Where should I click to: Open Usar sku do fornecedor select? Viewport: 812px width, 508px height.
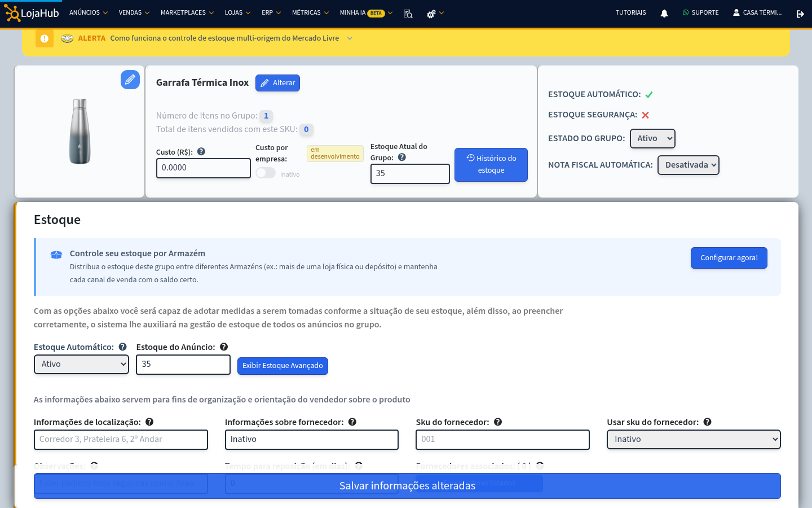tap(694, 439)
